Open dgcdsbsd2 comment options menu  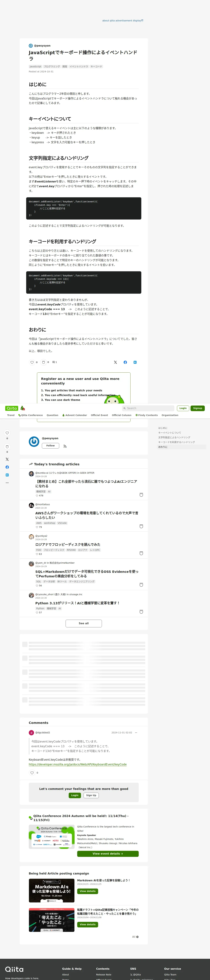click(x=136, y=732)
